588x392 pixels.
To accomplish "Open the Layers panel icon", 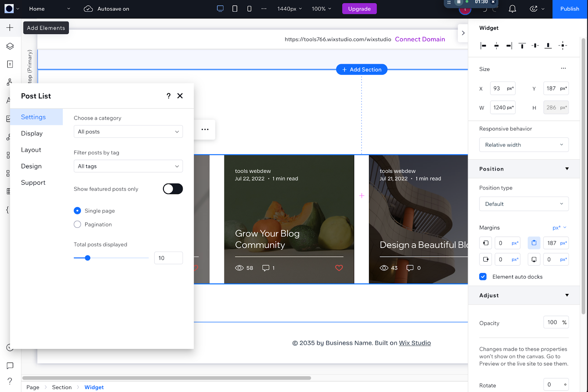I will [x=10, y=46].
